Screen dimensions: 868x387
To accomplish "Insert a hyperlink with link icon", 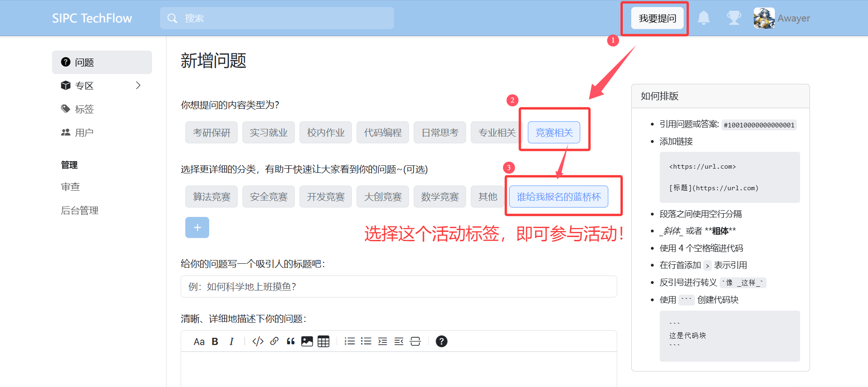I will coord(274,341).
